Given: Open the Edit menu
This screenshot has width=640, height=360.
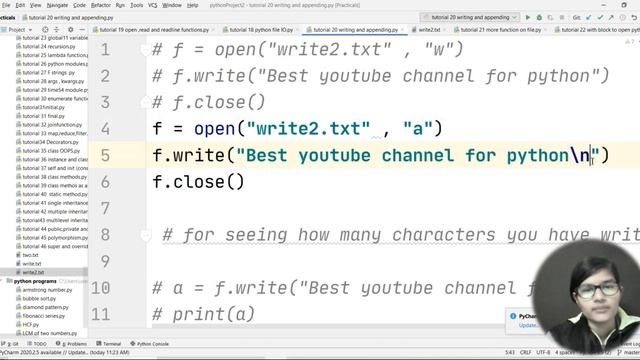Looking at the screenshot, I should [x=20, y=5].
